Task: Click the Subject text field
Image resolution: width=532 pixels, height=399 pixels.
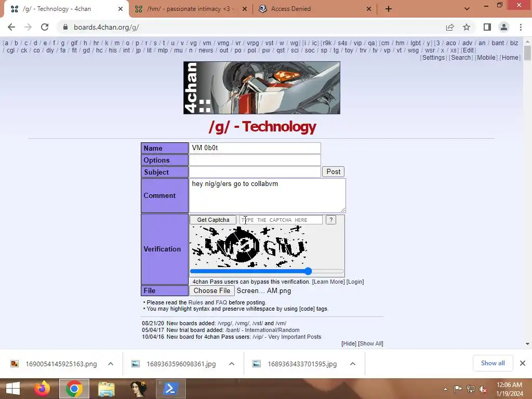Action: coord(255,171)
